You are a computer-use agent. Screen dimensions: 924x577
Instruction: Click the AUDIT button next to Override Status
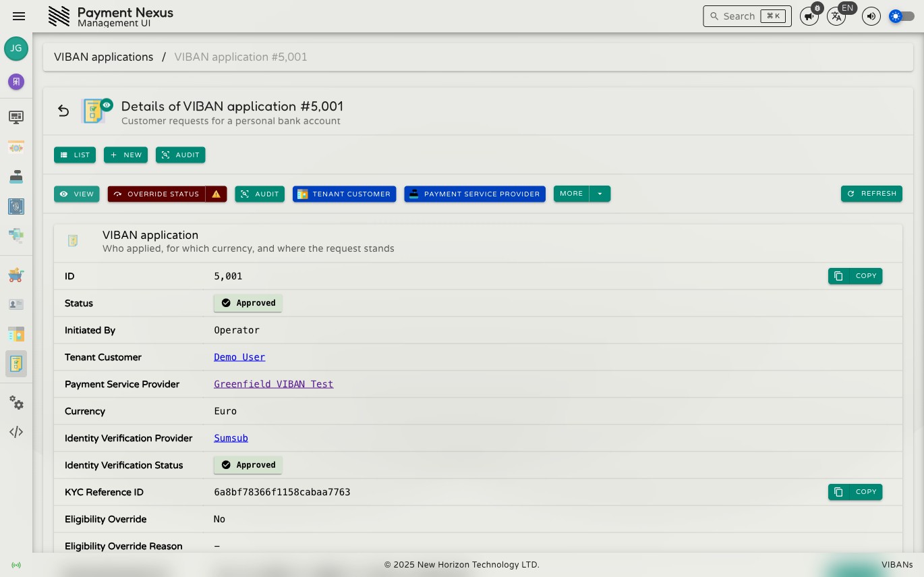[x=260, y=194]
